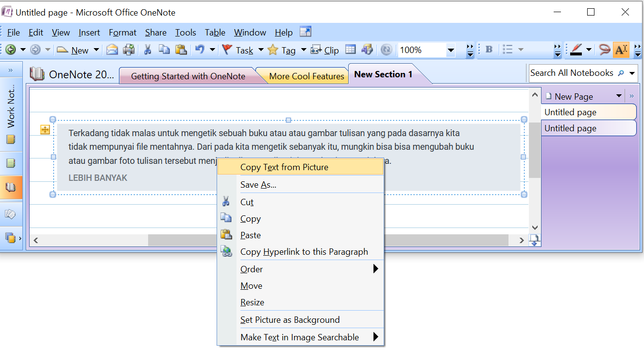Viewport: 644px width, 351px height.
Task: Click the Print preview printer icon
Action: [x=129, y=50]
